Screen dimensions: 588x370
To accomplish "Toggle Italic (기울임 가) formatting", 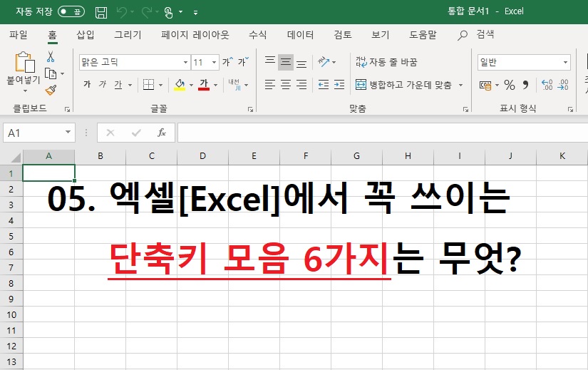I will (103, 84).
